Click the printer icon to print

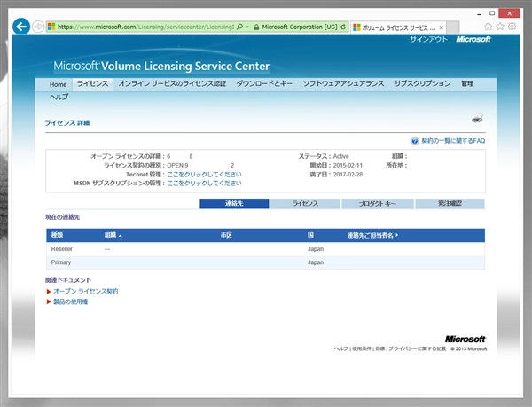[477, 119]
